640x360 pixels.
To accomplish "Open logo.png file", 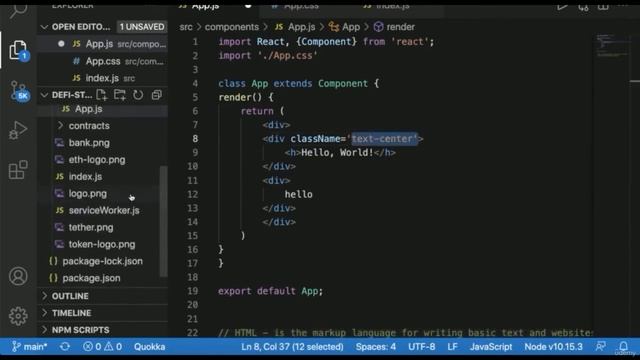I will click(x=88, y=193).
